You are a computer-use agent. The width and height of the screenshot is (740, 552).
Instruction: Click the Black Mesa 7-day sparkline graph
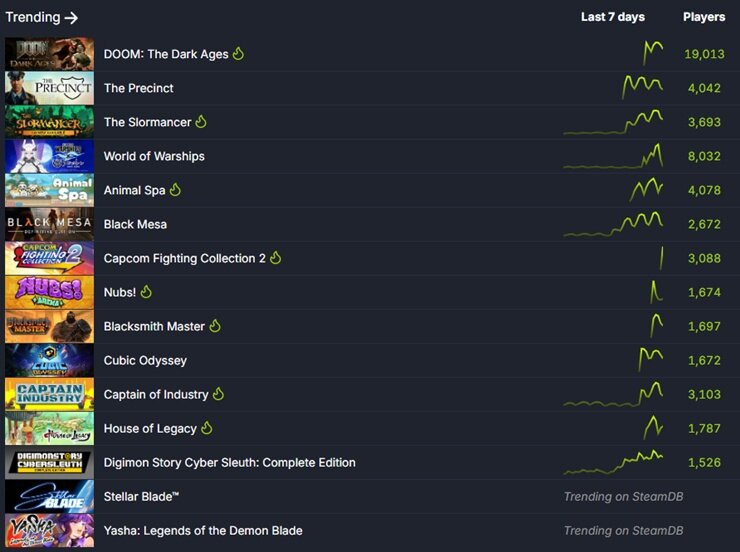click(x=613, y=224)
